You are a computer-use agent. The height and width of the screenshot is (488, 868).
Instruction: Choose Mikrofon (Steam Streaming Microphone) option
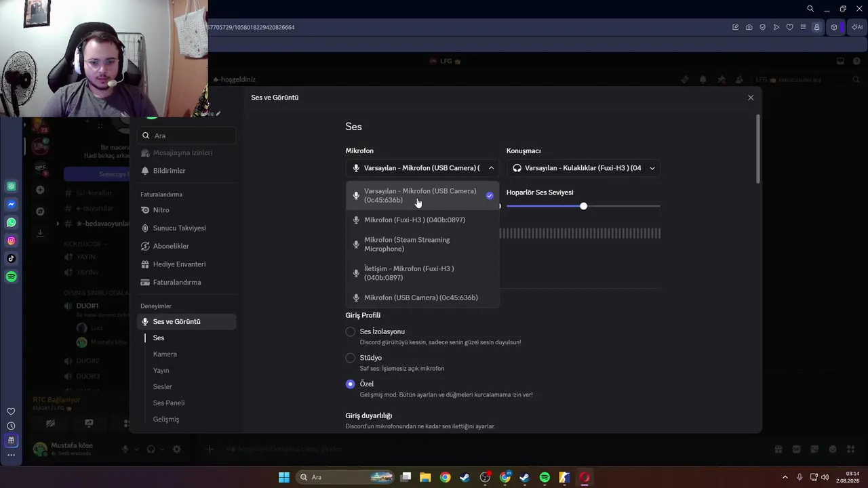(422, 244)
